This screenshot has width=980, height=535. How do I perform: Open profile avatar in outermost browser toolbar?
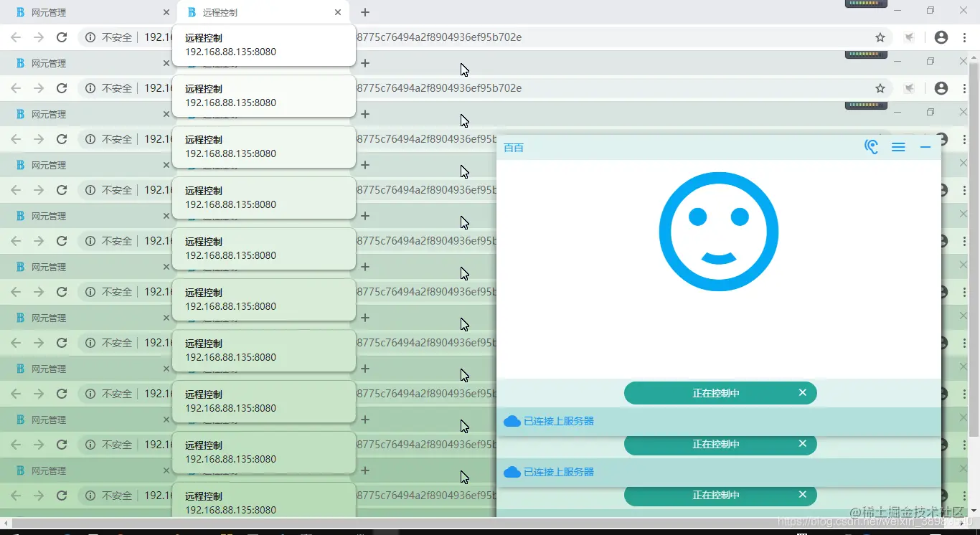(941, 37)
